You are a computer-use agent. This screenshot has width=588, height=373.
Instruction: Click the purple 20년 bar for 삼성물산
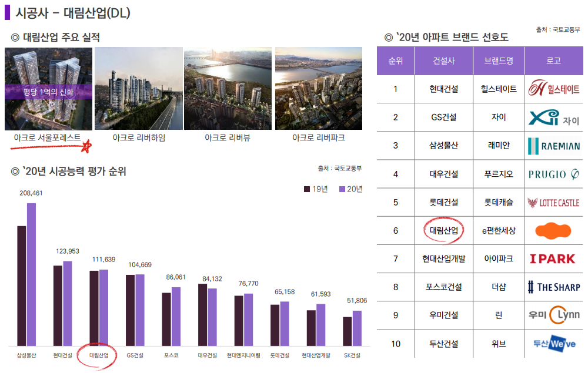32,274
